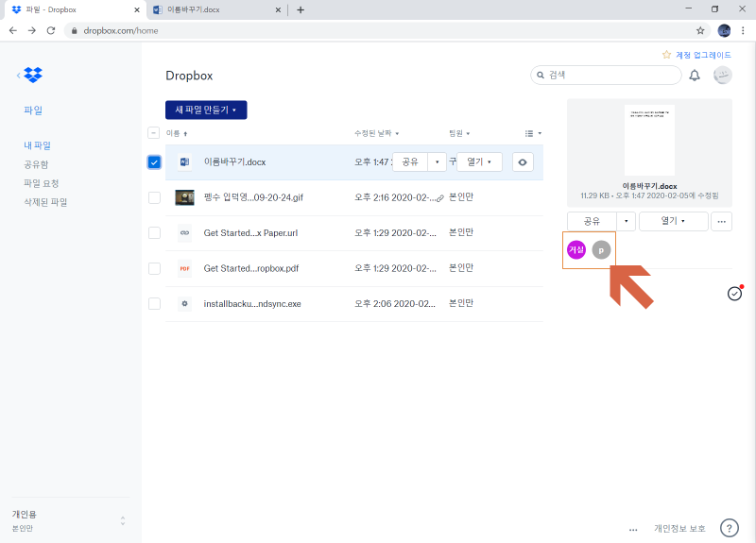Open the Chrome profile avatar
The height and width of the screenshot is (543, 756).
(x=724, y=30)
